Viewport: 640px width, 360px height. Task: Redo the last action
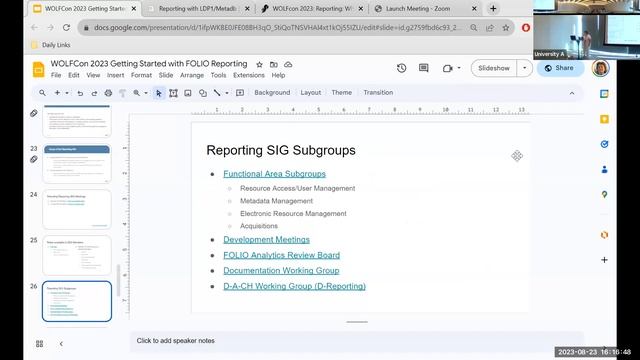point(94,93)
